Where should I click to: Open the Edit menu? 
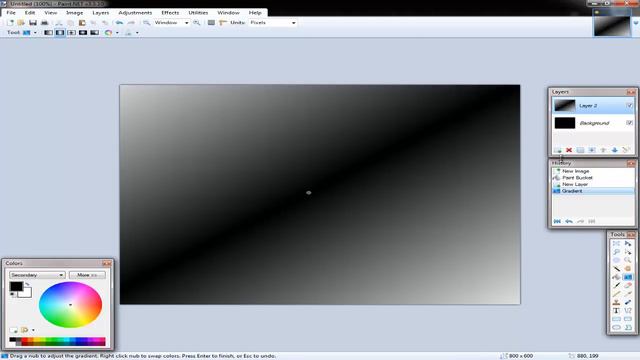click(x=30, y=13)
